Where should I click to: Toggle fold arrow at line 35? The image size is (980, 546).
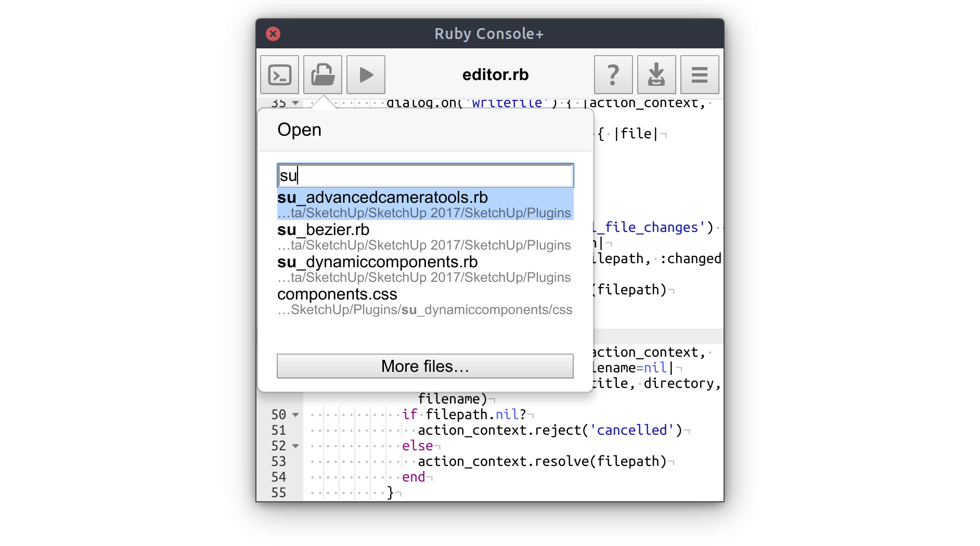pos(295,103)
